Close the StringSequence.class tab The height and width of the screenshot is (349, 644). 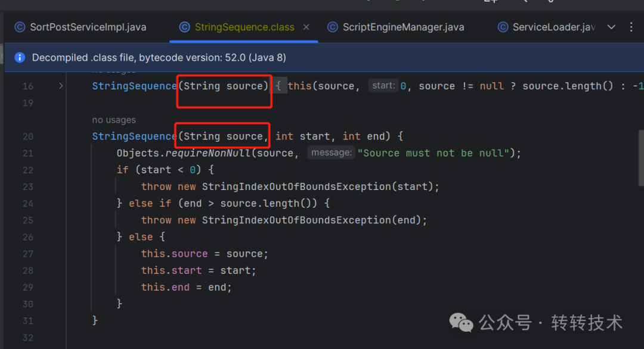(x=306, y=27)
